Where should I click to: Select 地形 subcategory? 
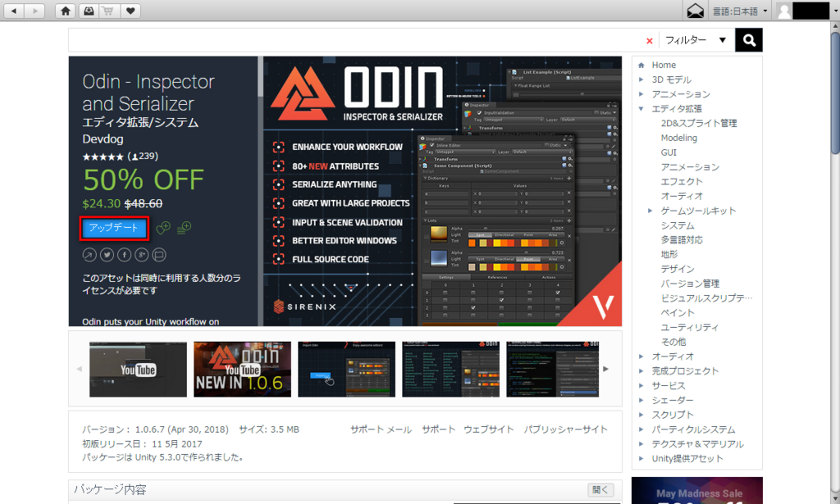[669, 254]
